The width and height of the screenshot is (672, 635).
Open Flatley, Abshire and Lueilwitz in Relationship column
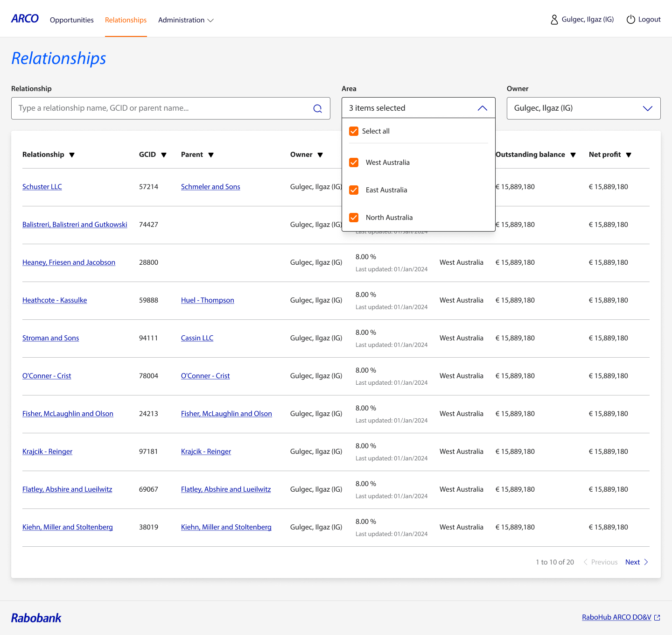[67, 489]
